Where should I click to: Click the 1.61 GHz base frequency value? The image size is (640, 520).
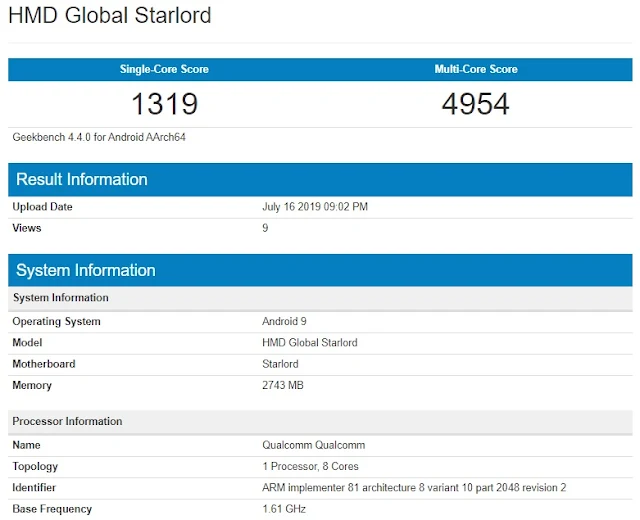tap(283, 509)
